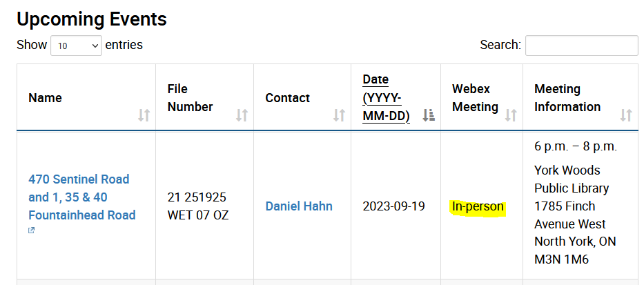Click the Date (YYYY-MM-DD) header text
Viewport: 644px width, 285px height.
coord(386,98)
